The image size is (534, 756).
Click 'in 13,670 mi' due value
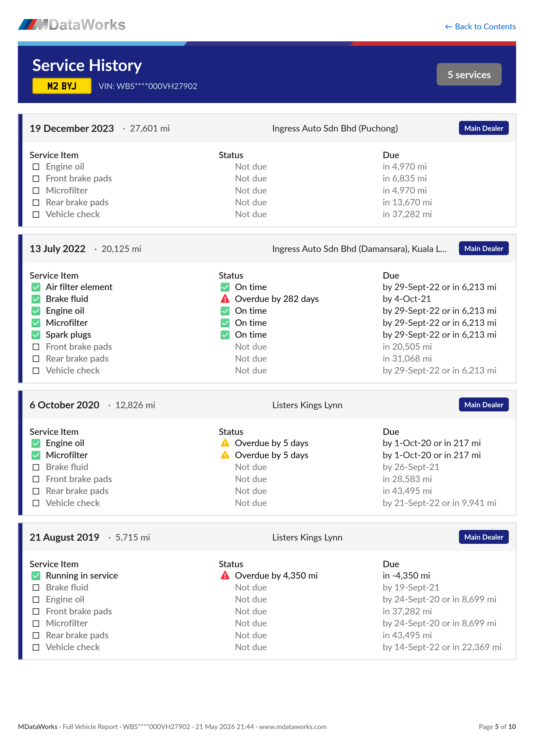(407, 203)
